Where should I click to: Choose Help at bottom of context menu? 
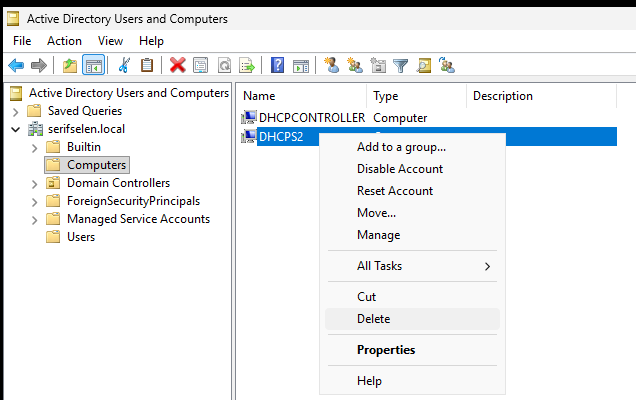(412, 381)
